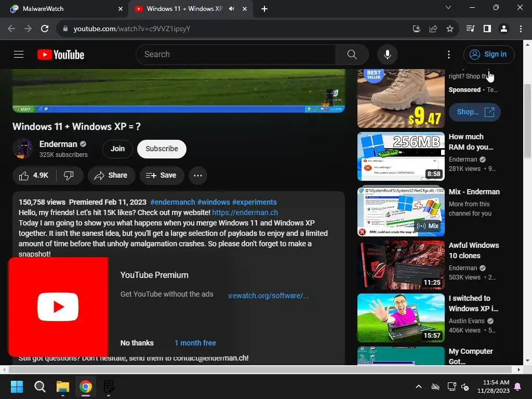Show hidden system tray icons
The height and width of the screenshot is (399, 532).
(419, 387)
